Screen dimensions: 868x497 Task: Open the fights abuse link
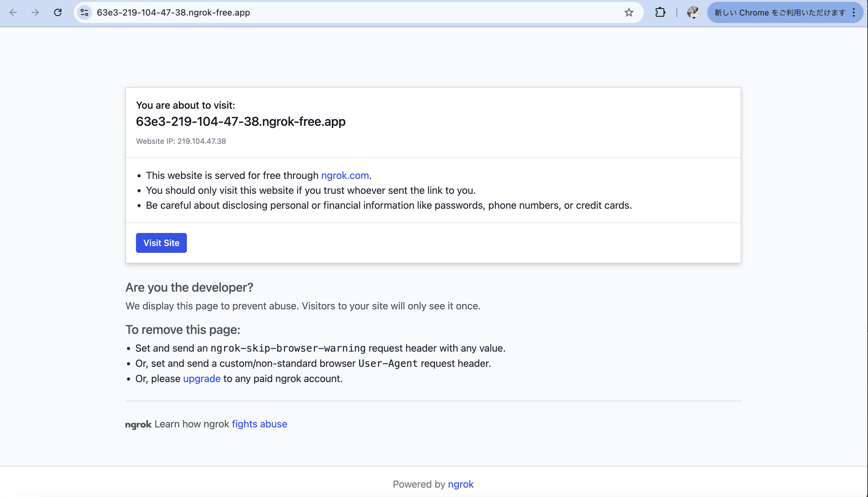click(259, 424)
